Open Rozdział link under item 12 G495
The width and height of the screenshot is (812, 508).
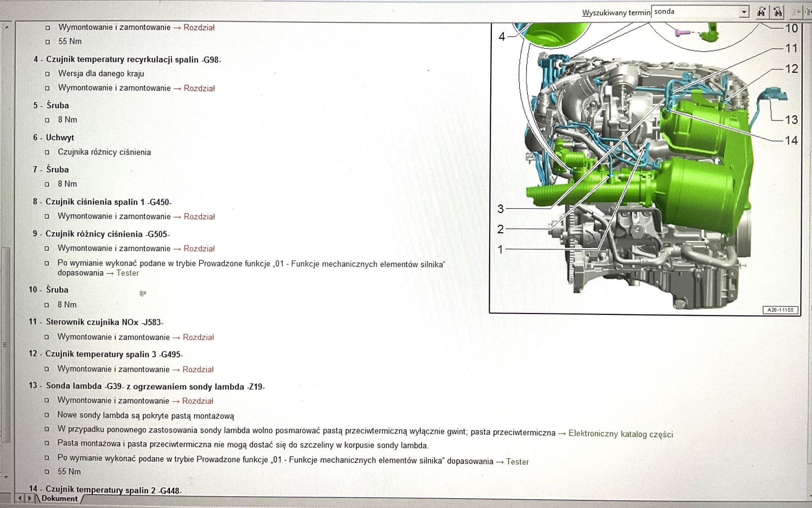point(198,369)
